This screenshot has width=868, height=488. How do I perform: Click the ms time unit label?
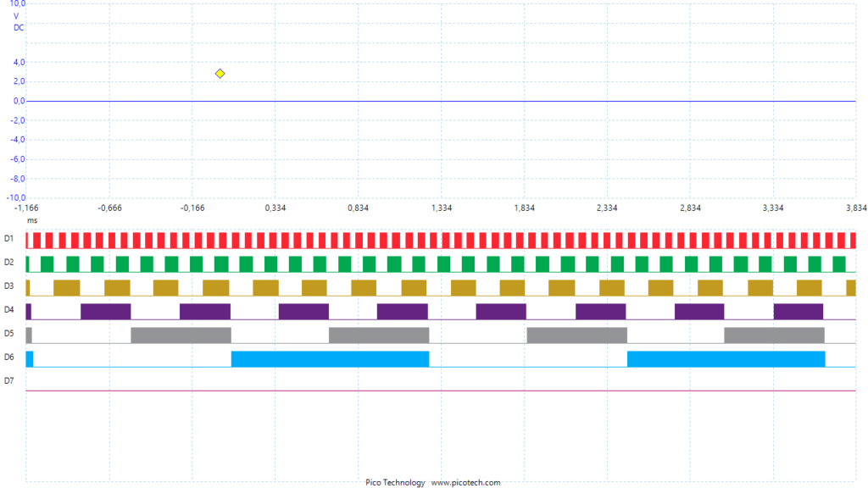pyautogui.click(x=32, y=220)
